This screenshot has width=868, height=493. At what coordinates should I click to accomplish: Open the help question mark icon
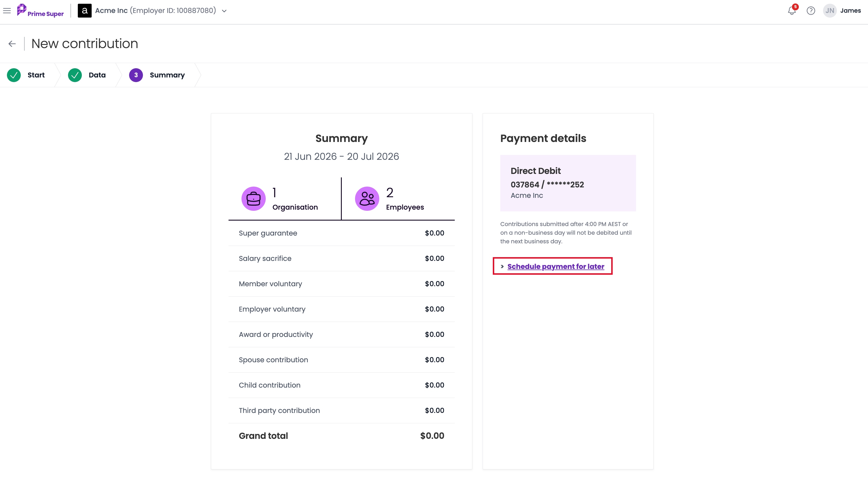(811, 10)
